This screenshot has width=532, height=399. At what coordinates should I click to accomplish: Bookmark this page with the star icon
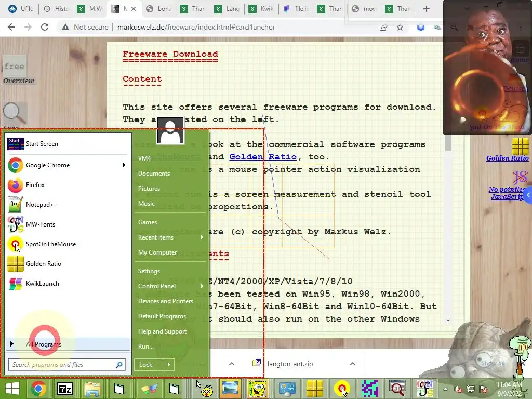[400, 27]
